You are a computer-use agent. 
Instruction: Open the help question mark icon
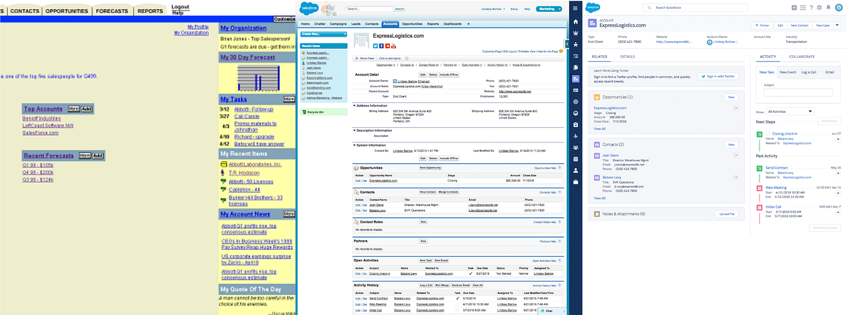tap(811, 7)
